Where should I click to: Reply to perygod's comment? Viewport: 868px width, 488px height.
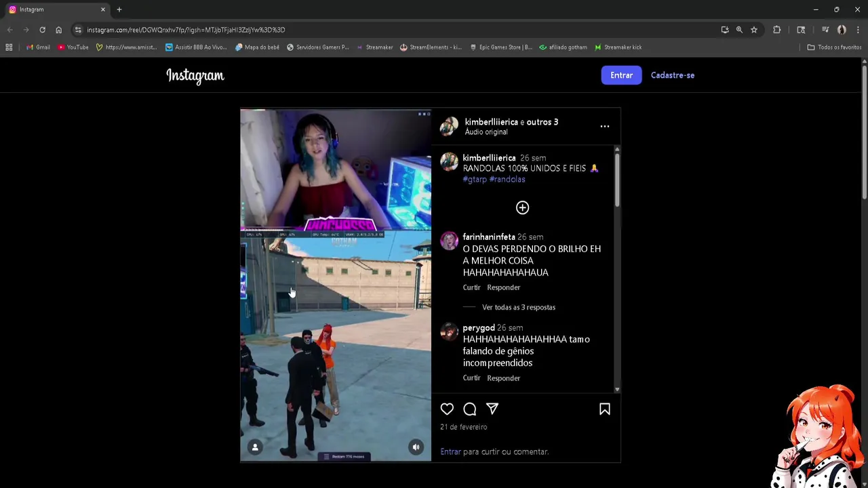coord(503,378)
